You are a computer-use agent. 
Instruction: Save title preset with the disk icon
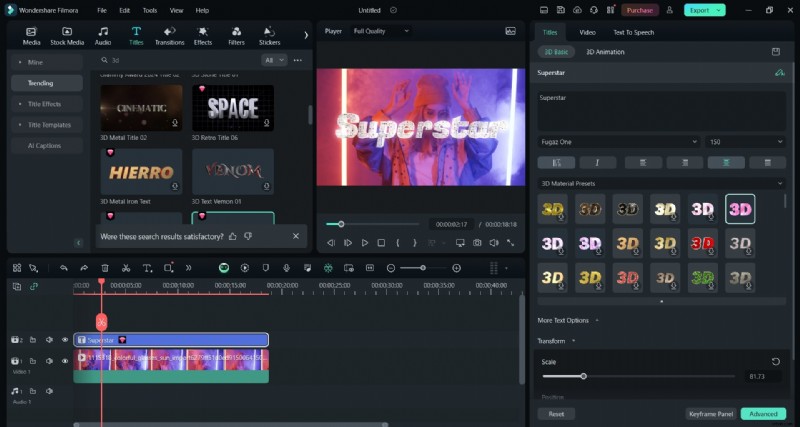(776, 52)
